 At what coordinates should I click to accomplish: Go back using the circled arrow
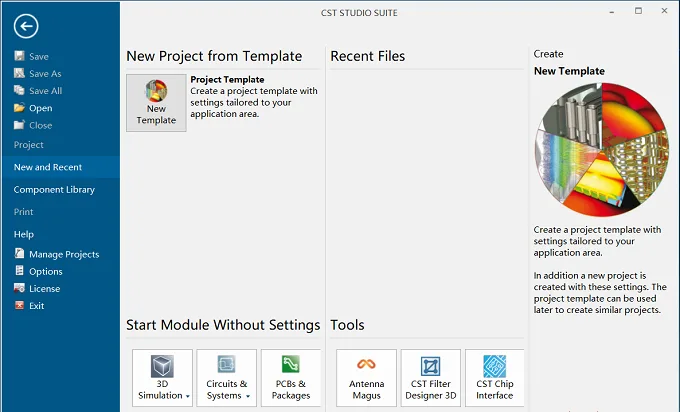click(x=26, y=26)
